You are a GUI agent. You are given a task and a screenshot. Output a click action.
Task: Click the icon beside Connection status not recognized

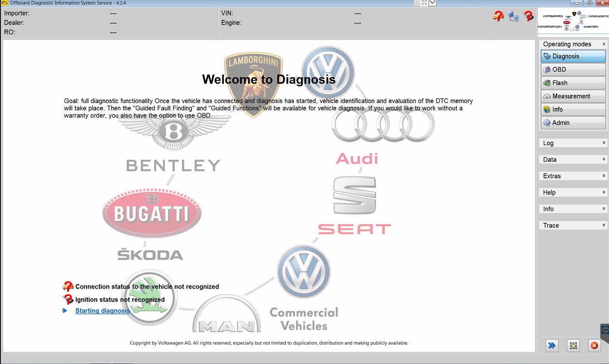[x=68, y=286]
